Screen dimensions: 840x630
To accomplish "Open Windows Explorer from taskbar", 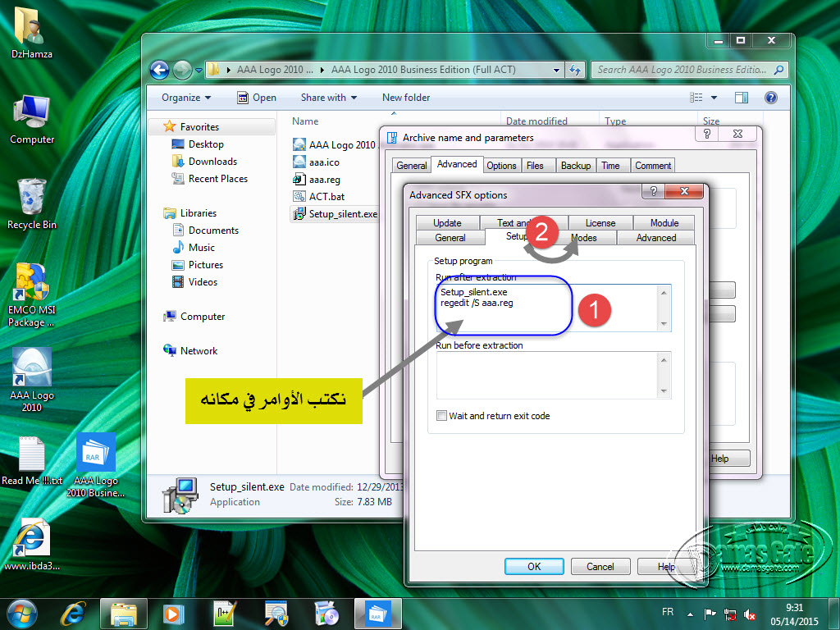I will 123,614.
